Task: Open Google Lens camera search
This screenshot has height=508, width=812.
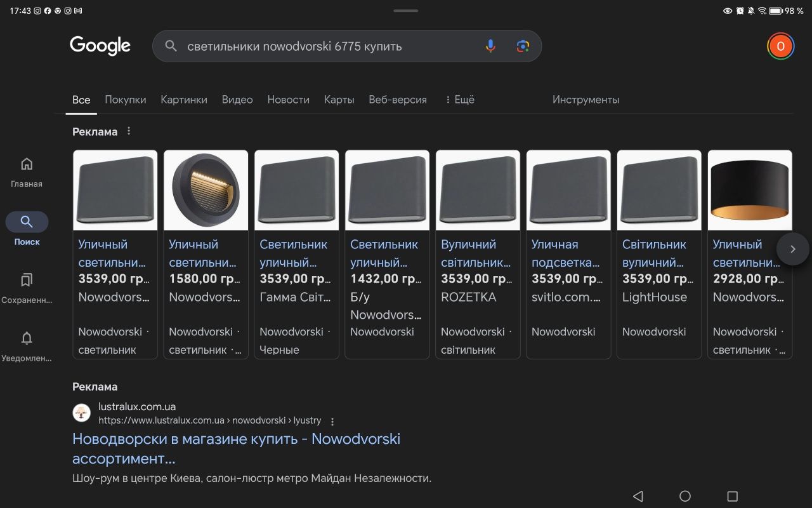Action: (x=523, y=46)
